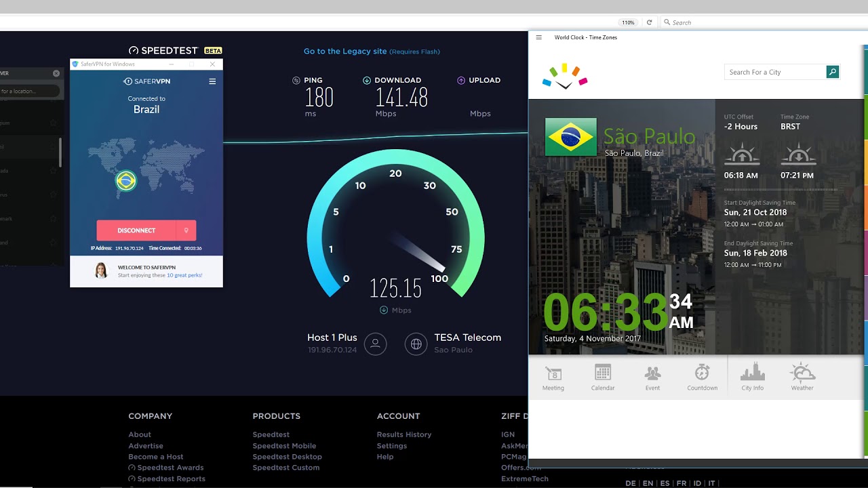
Task: Click the city search magnifier button
Action: 833,72
